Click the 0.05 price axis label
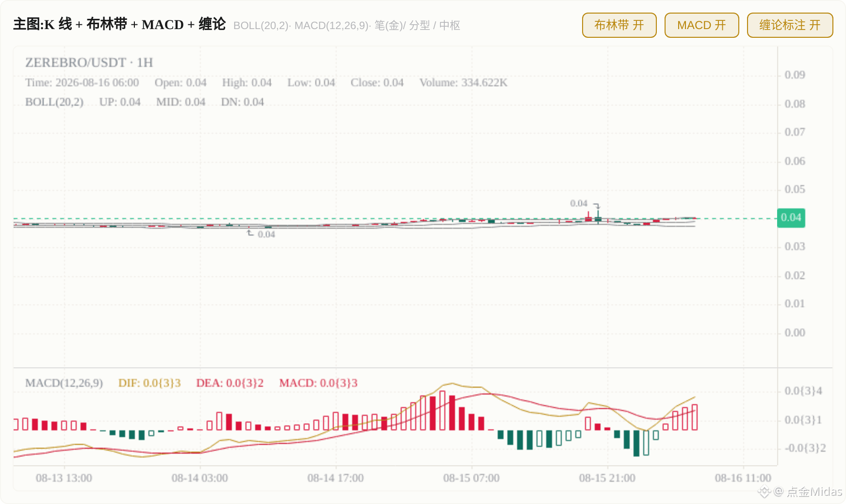The width and height of the screenshot is (846, 504). 795,189
